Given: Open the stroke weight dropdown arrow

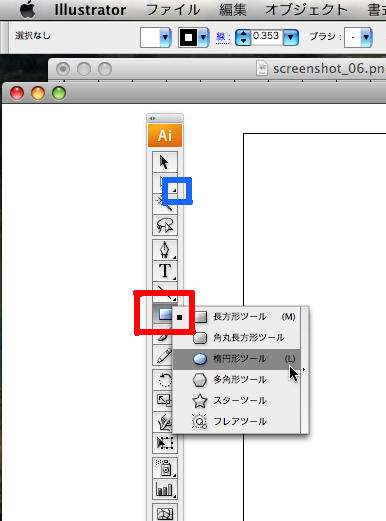Looking at the screenshot, I should (x=291, y=37).
